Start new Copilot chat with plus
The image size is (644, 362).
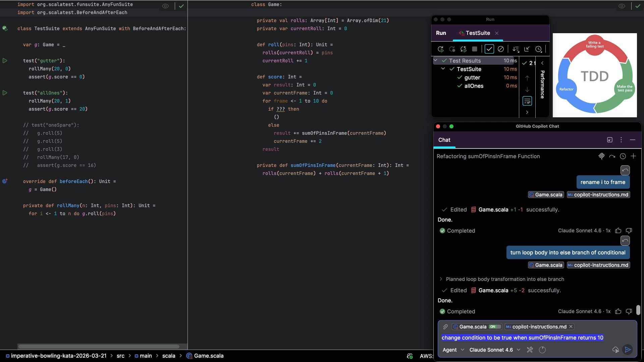(633, 156)
